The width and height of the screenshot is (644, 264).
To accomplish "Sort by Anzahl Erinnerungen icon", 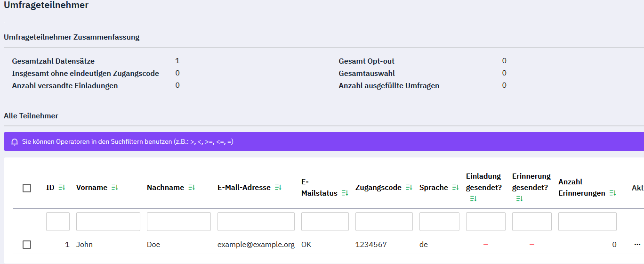I will (x=612, y=193).
